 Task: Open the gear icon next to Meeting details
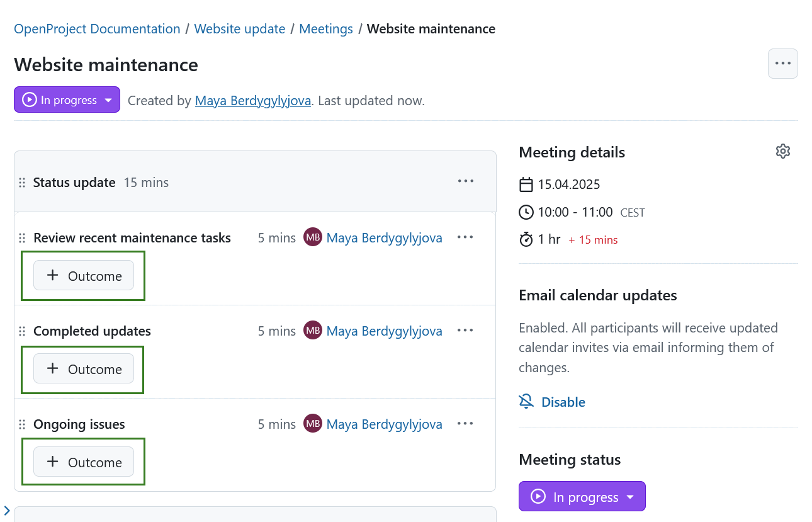[782, 151]
